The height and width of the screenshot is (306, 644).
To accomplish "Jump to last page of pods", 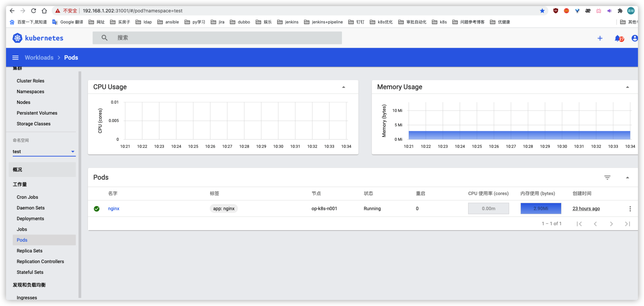I will [x=627, y=224].
